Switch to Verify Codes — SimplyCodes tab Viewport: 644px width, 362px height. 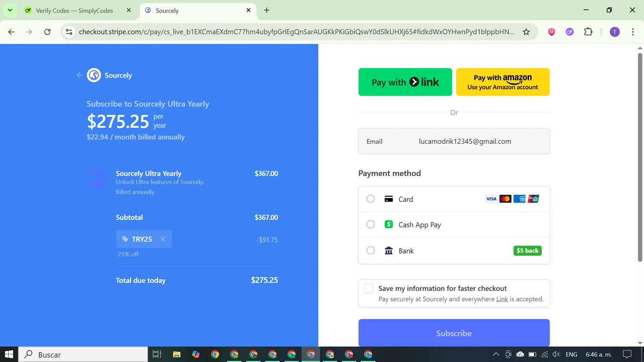coord(74,10)
